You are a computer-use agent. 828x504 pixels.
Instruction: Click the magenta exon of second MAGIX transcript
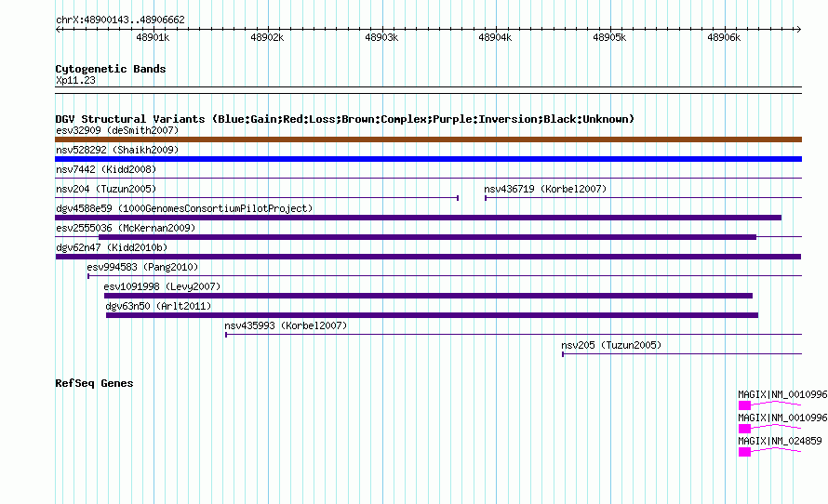click(744, 429)
